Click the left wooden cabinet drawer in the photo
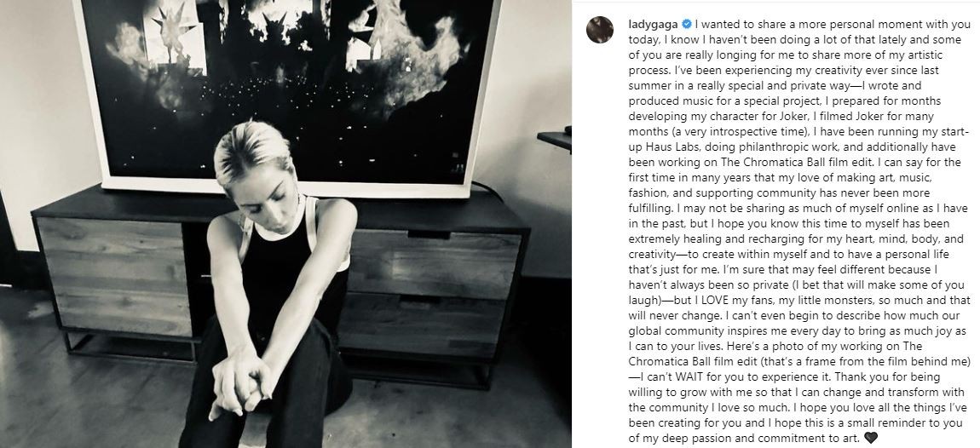Viewport: 980px width, 448px height. click(x=113, y=275)
